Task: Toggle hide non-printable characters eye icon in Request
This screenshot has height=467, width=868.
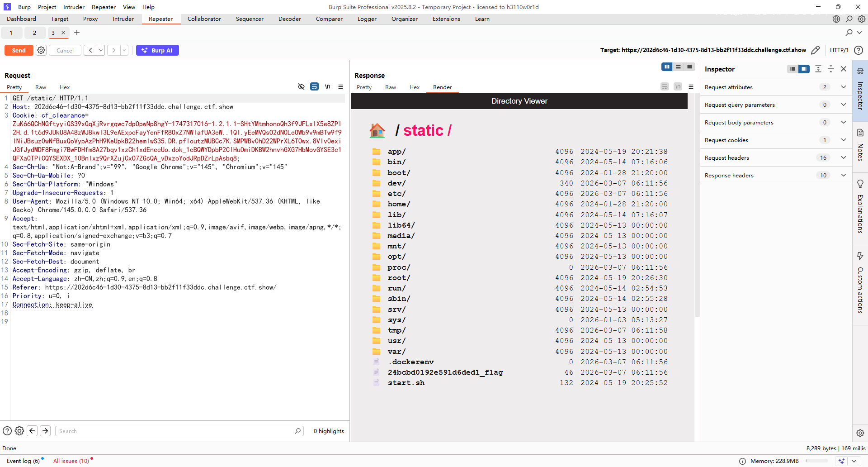Action: click(301, 87)
